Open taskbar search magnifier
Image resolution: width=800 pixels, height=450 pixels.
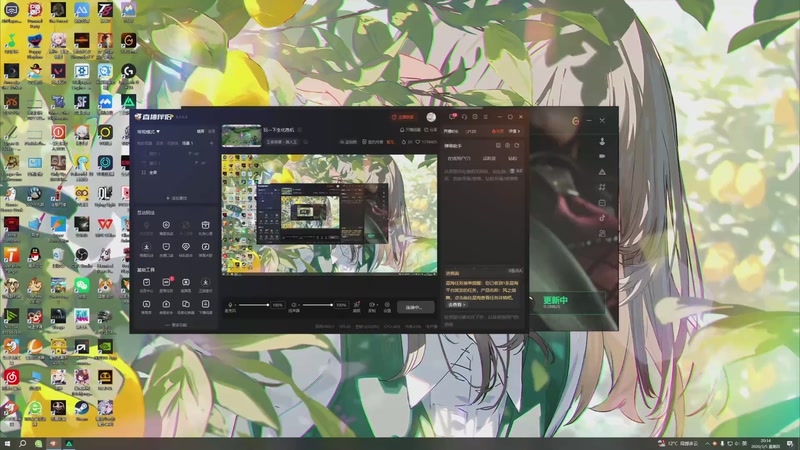(22, 443)
